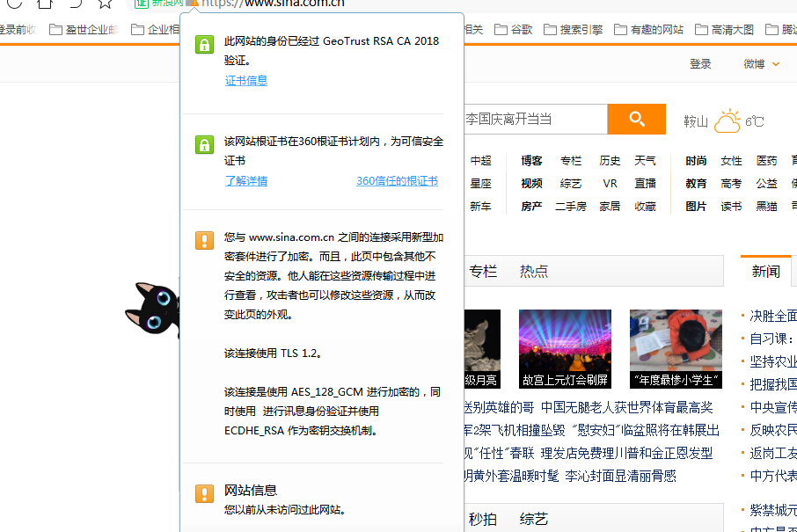Image resolution: width=797 pixels, height=532 pixels.
Task: Expand the 微博 dropdown menu
Action: (x=760, y=63)
